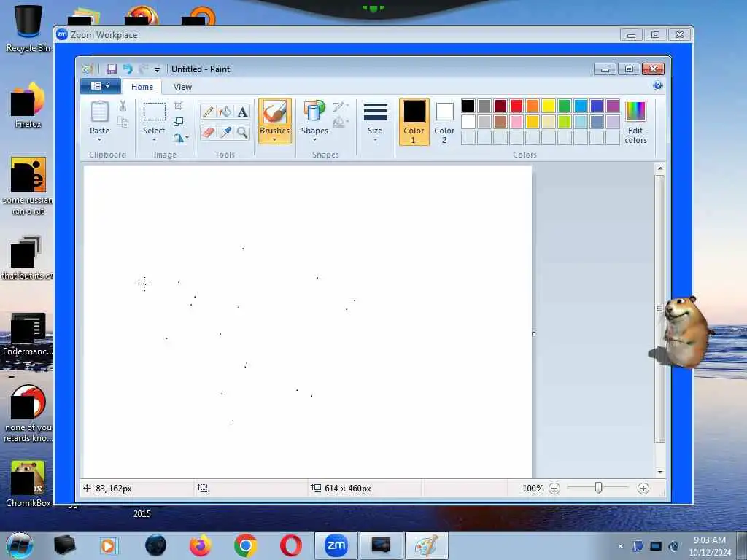
Task: Click the clock showing 9:03 AM
Action: tap(709, 540)
